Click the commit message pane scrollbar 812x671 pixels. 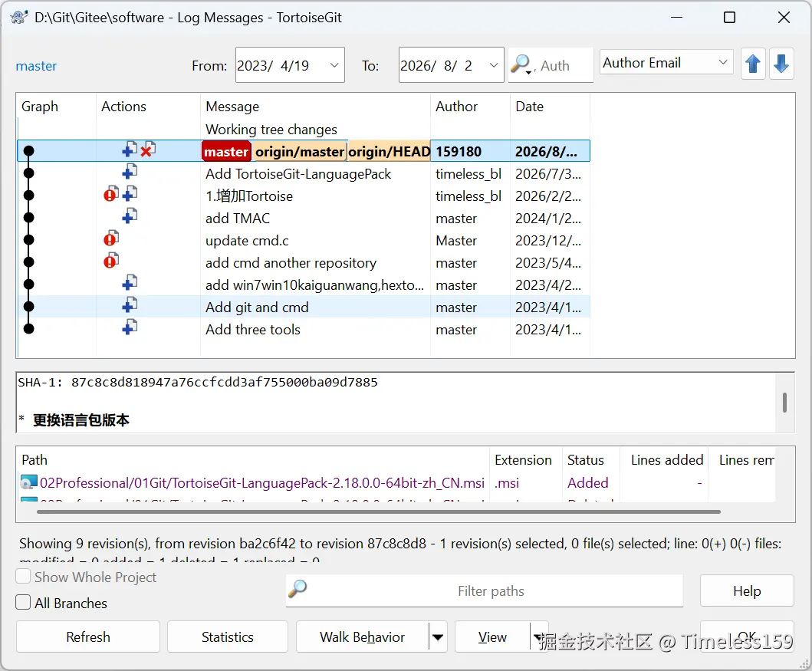pyautogui.click(x=784, y=403)
